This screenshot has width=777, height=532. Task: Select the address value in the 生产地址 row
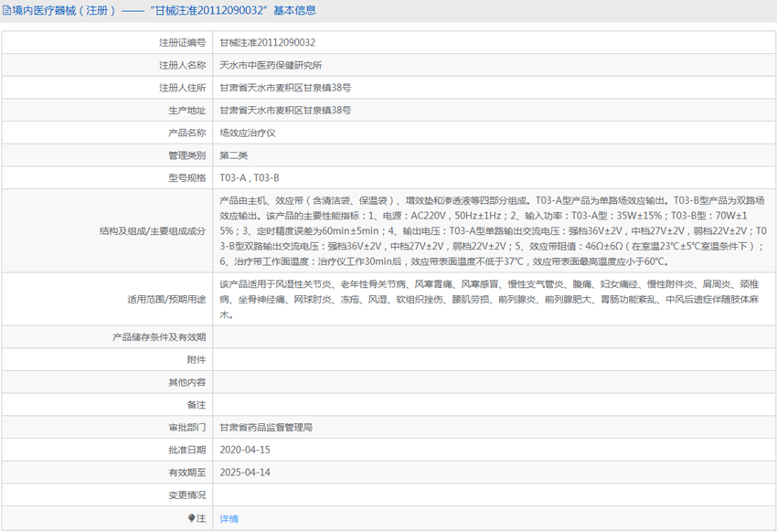point(285,111)
